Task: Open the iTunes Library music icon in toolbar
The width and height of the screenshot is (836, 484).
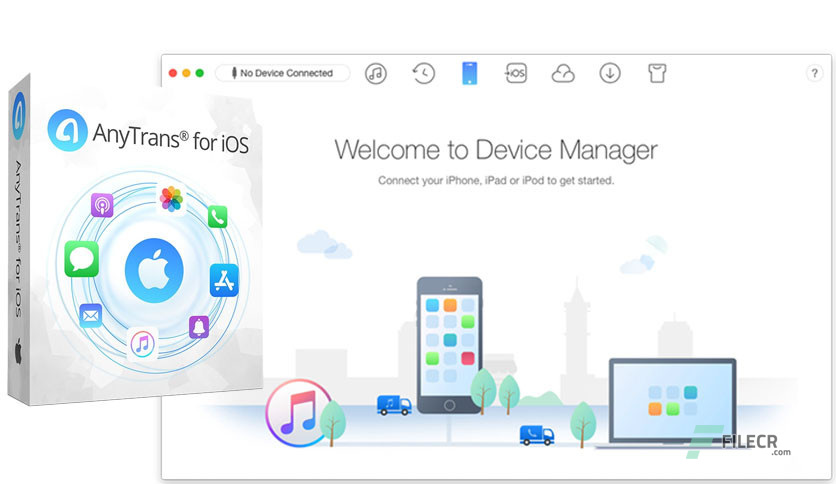Action: coord(375,74)
